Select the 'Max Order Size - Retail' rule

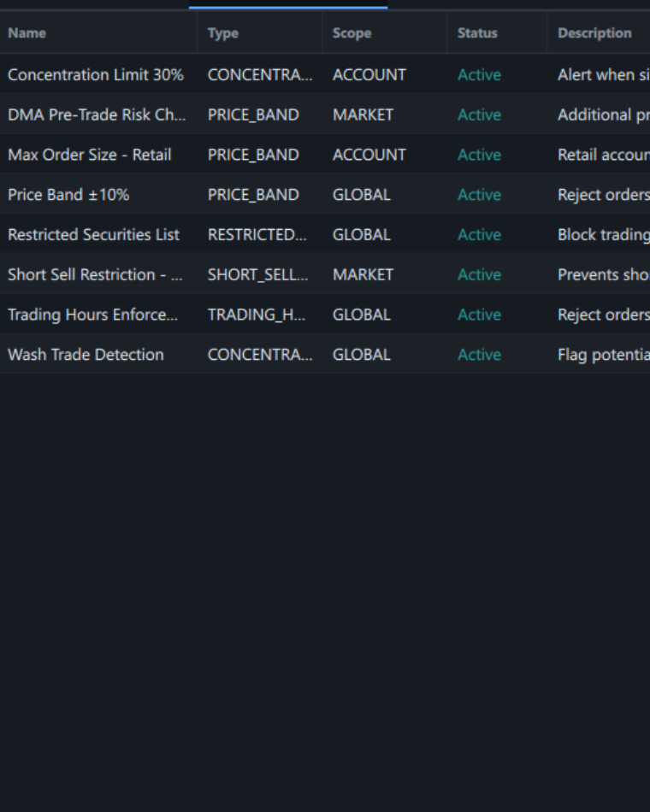90,155
